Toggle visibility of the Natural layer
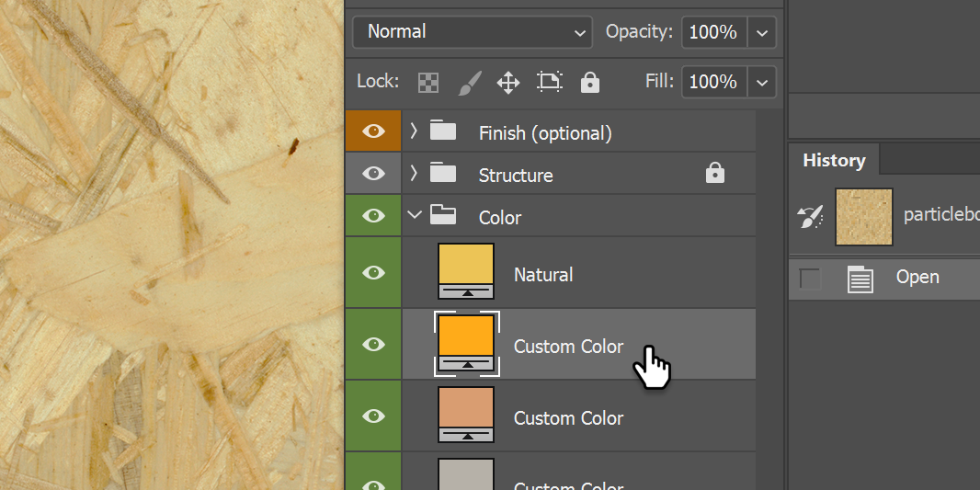The height and width of the screenshot is (490, 980). [374, 272]
